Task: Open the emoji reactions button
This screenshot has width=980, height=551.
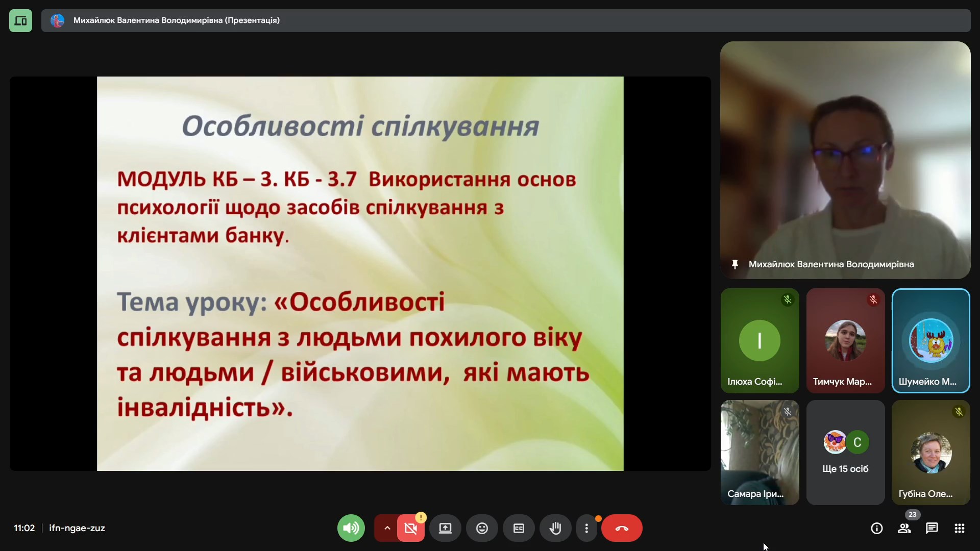Action: [x=482, y=528]
